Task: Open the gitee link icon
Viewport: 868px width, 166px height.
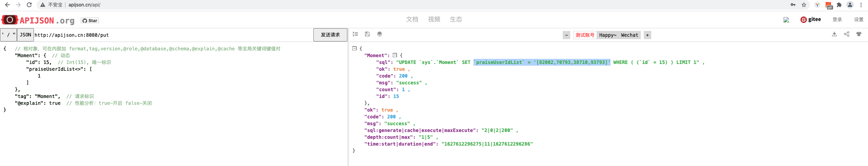Action: 811,19
